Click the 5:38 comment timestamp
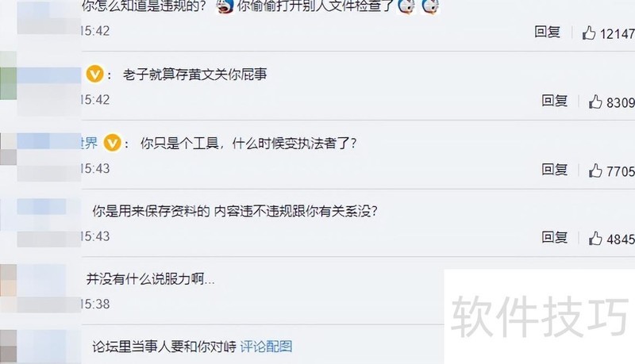The width and height of the screenshot is (635, 364). coord(95,304)
